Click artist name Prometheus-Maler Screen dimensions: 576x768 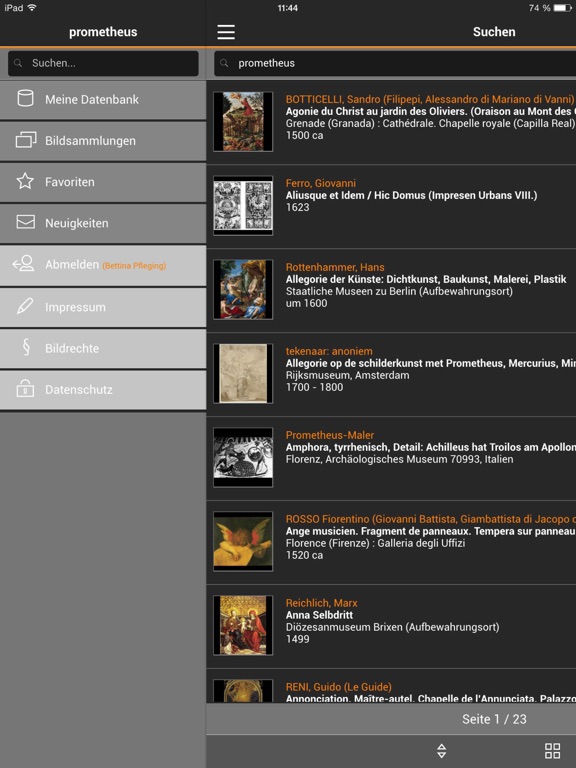tap(330, 435)
